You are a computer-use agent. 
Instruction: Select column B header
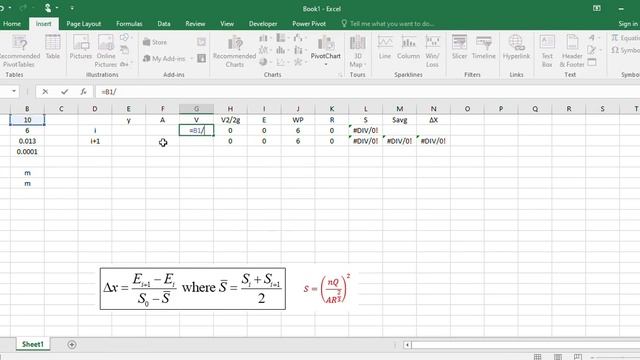pyautogui.click(x=27, y=109)
